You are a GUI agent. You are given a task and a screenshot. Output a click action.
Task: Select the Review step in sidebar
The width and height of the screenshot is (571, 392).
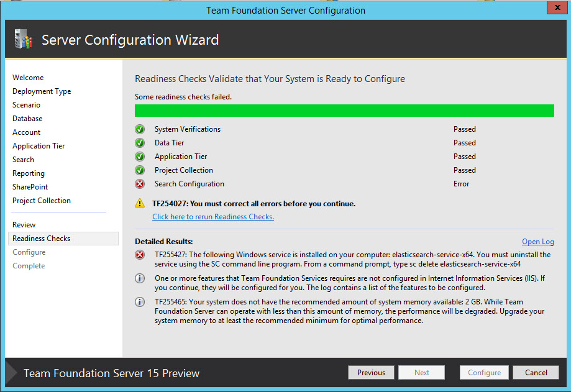pos(24,225)
